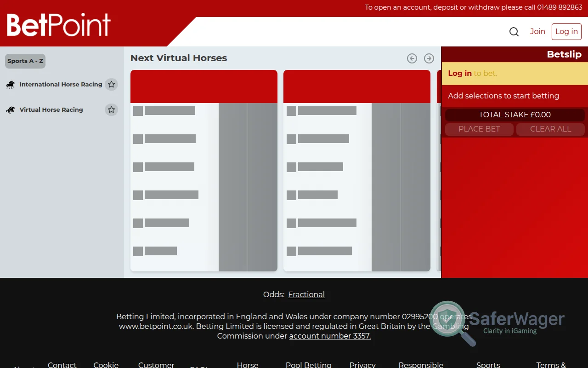
Task: Open the account number 3357 link
Action: tap(330, 336)
